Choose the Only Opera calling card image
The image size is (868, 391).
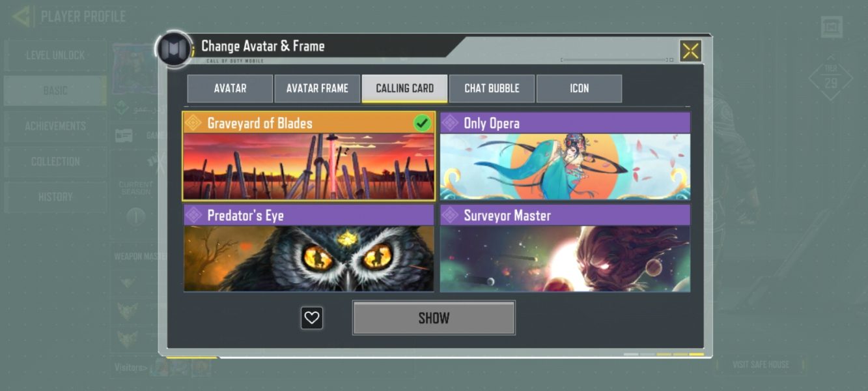565,167
